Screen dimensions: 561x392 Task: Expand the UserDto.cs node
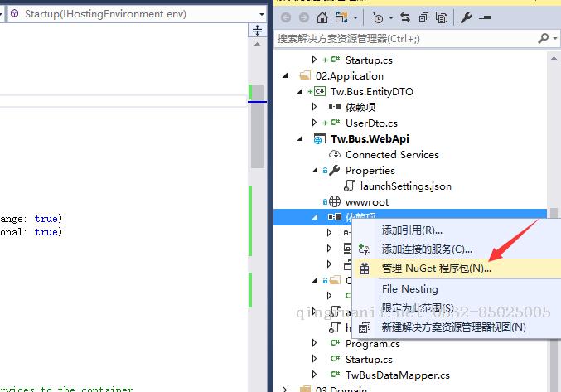point(314,123)
